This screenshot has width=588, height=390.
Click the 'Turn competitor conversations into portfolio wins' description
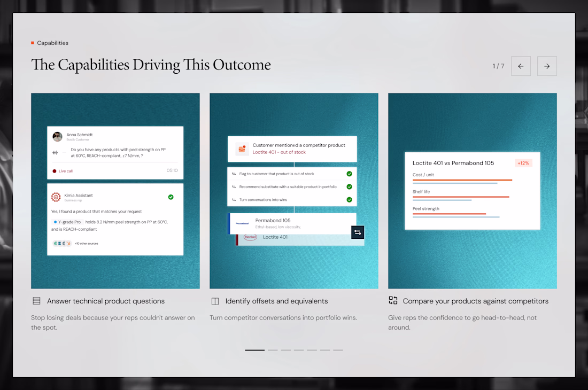[283, 318]
